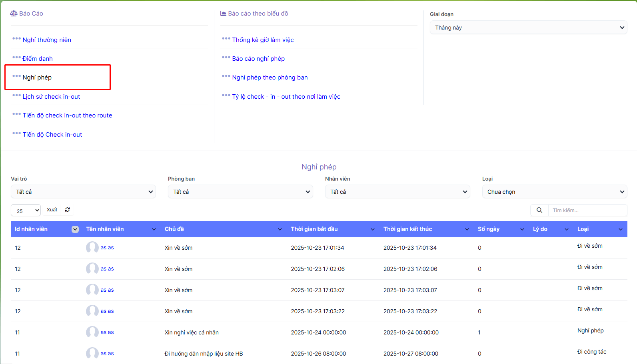Open the Điểm danh report
This screenshot has height=364, width=637.
click(38, 59)
